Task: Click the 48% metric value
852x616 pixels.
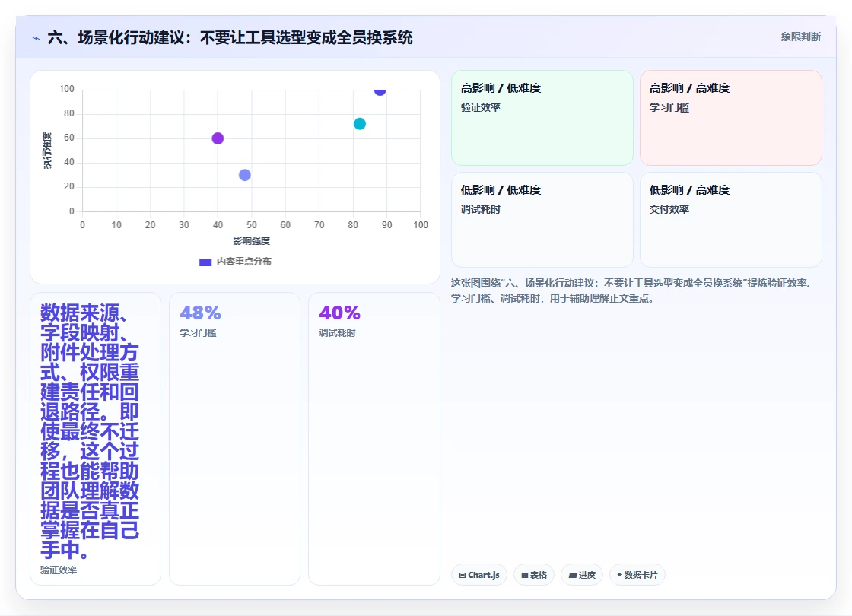Action: [x=200, y=313]
